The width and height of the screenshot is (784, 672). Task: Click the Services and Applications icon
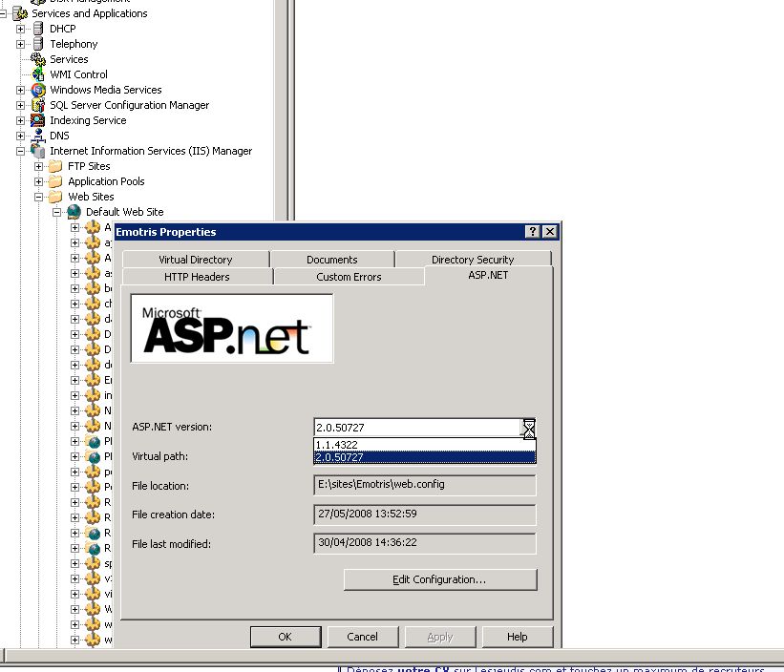click(20, 13)
